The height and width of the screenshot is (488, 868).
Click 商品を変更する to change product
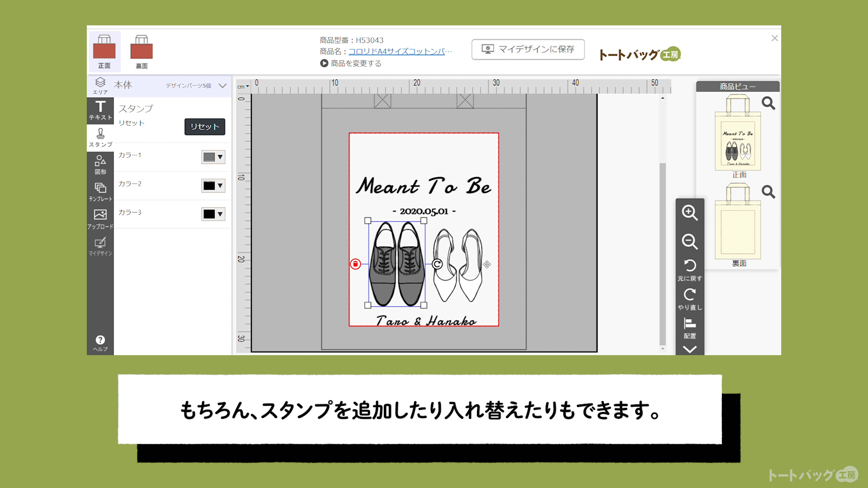point(351,63)
